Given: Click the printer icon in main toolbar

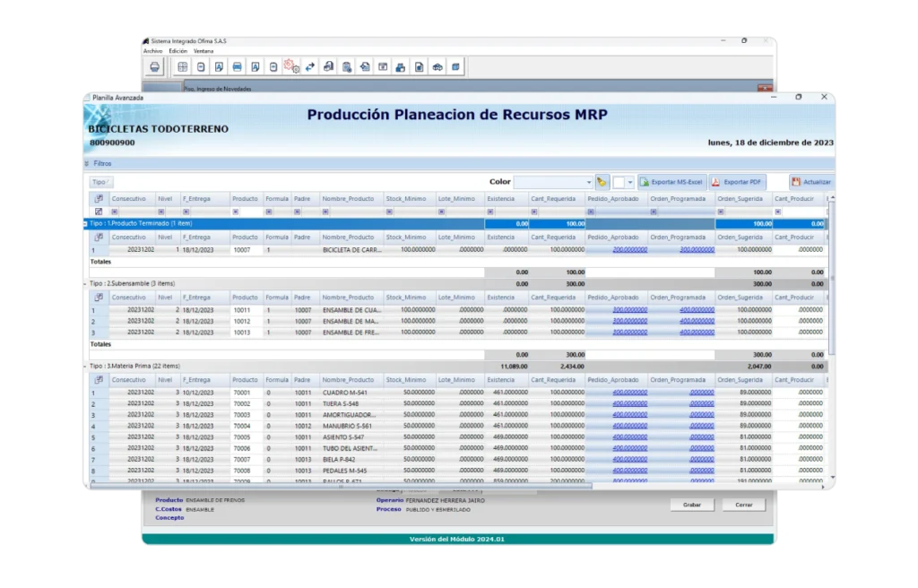Looking at the screenshot, I should tap(154, 67).
